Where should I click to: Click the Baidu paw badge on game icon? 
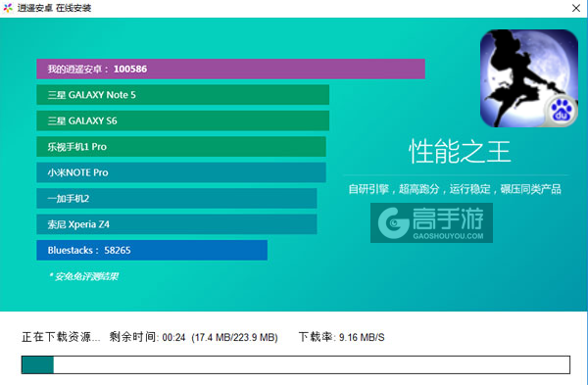tap(561, 111)
